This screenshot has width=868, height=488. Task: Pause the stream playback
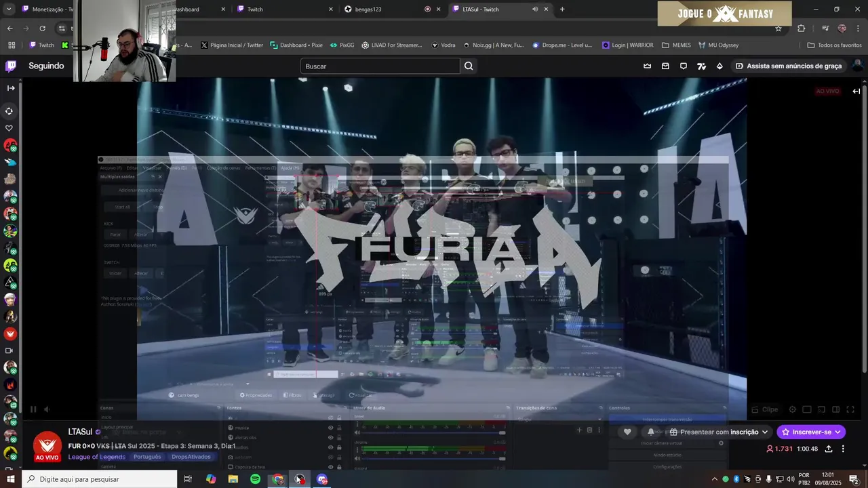coord(33,409)
